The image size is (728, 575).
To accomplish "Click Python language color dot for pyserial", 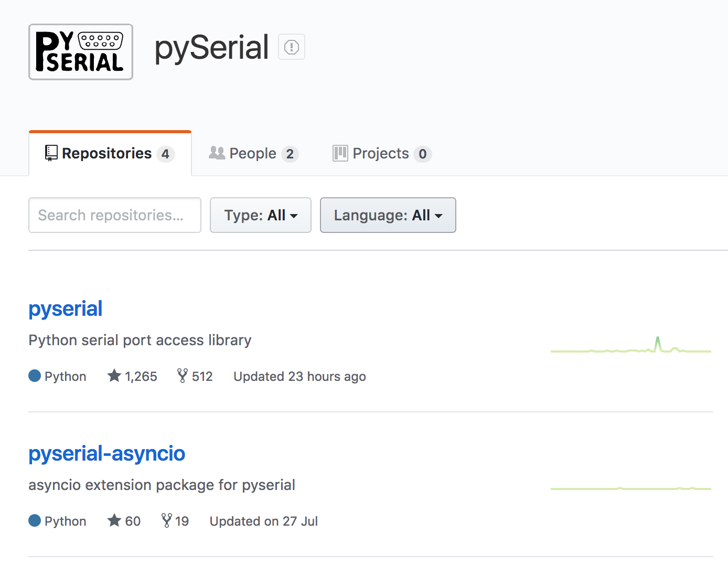I will [35, 376].
